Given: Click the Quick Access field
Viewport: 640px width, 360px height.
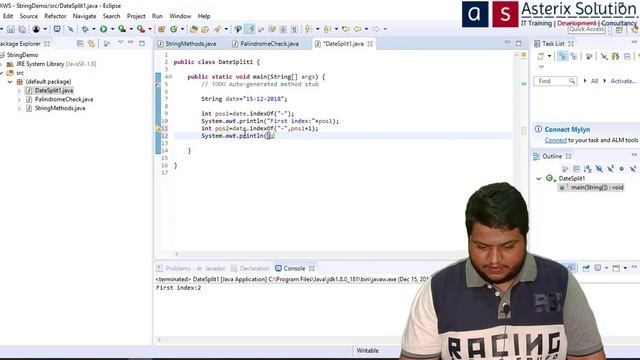Looking at the screenshot, I should tap(588, 29).
